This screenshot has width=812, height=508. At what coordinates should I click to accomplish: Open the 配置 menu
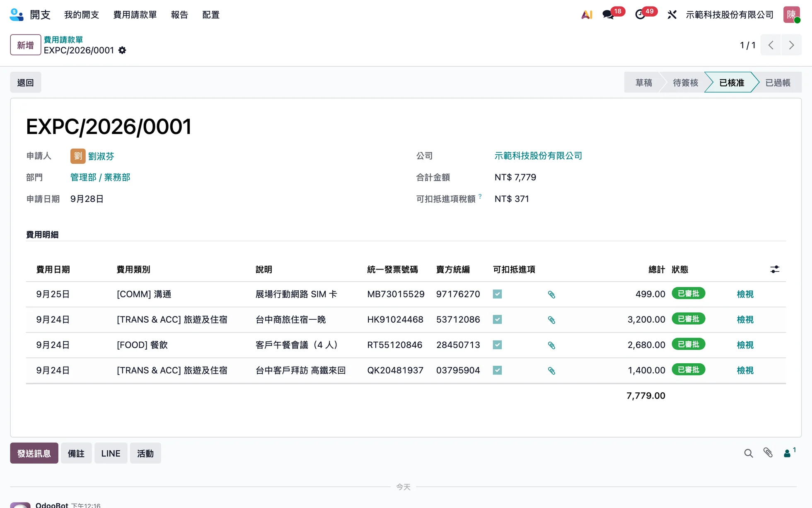[x=211, y=15]
